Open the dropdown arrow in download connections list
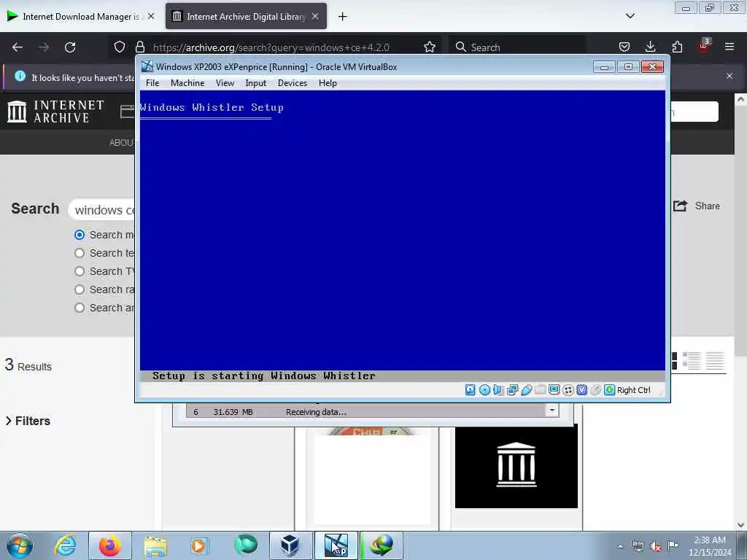This screenshot has width=747, height=560. [551, 411]
